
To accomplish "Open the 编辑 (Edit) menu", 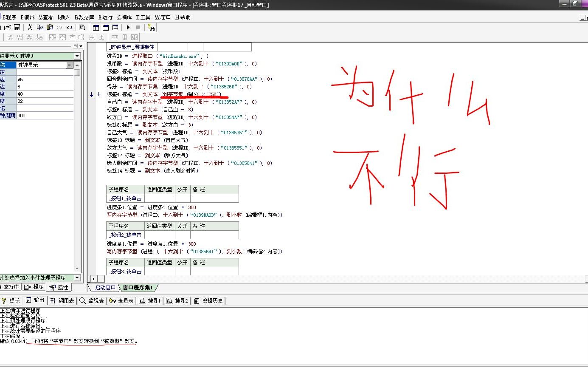I will 28,17.
